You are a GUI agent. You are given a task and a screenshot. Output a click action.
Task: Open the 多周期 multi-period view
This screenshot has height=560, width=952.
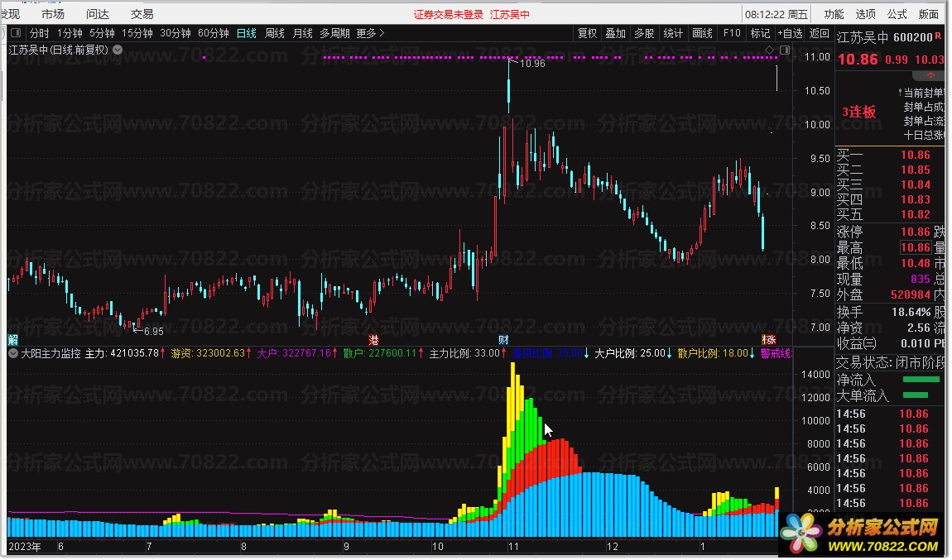pyautogui.click(x=335, y=33)
